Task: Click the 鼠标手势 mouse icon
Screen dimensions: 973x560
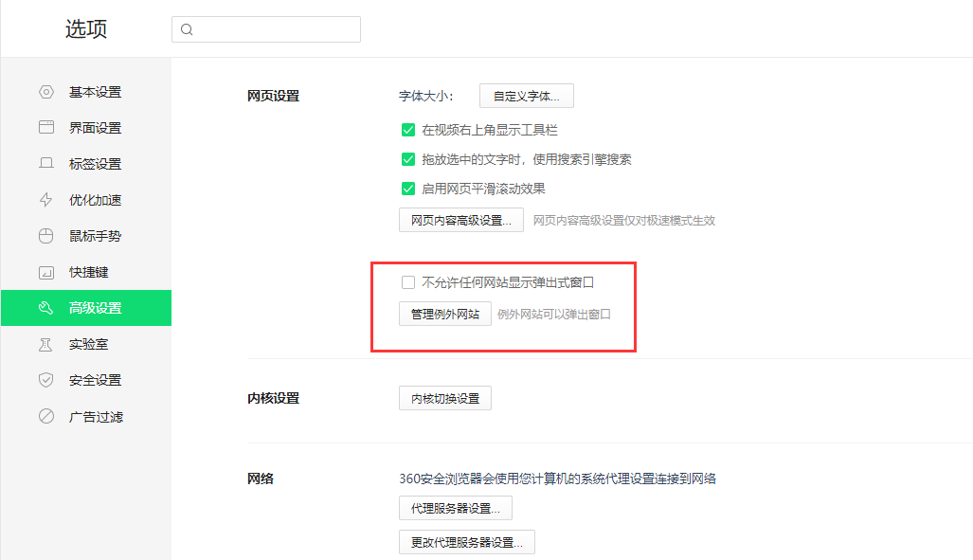Action: [x=46, y=236]
